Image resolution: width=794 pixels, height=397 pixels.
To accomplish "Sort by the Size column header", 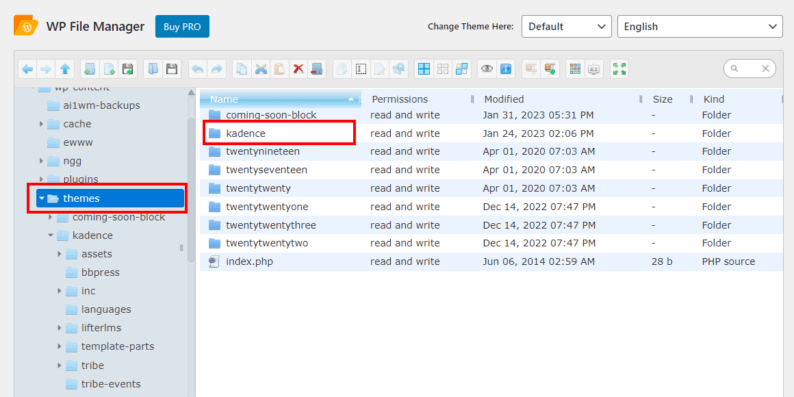I will coord(667,99).
